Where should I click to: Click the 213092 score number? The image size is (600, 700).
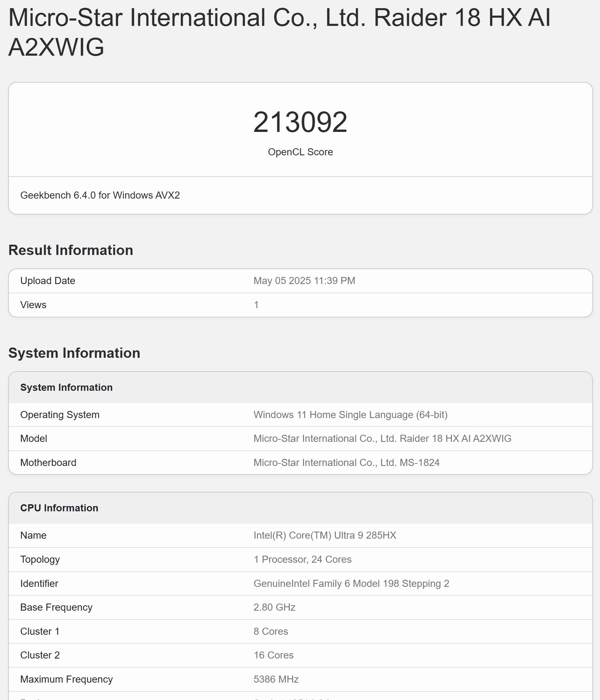(x=300, y=122)
